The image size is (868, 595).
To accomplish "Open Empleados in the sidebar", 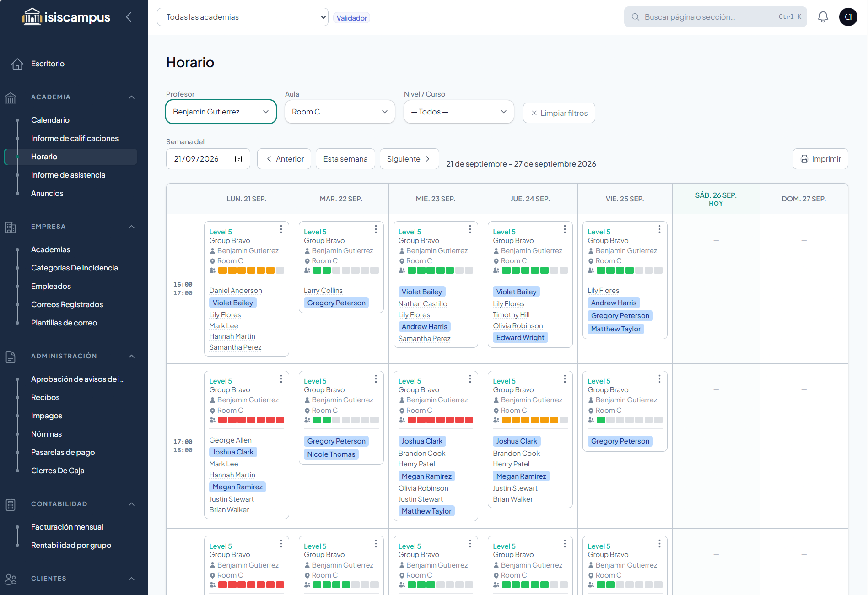I will (x=51, y=286).
